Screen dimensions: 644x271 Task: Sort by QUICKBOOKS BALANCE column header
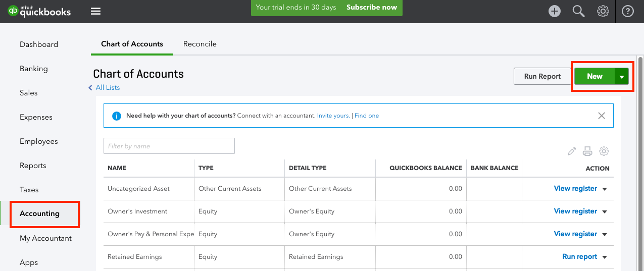pos(426,168)
